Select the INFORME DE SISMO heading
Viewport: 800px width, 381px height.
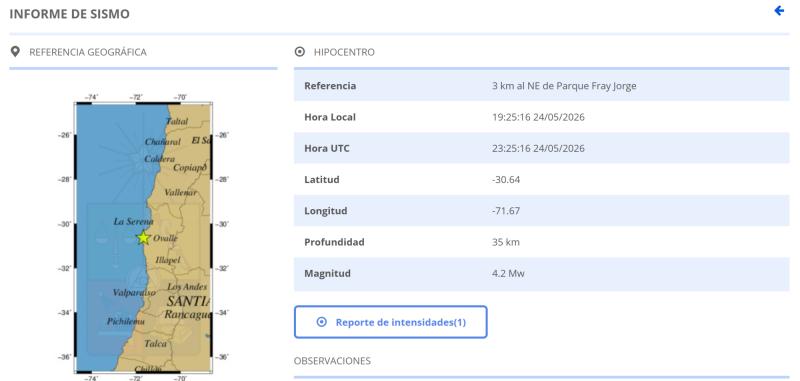(69, 14)
